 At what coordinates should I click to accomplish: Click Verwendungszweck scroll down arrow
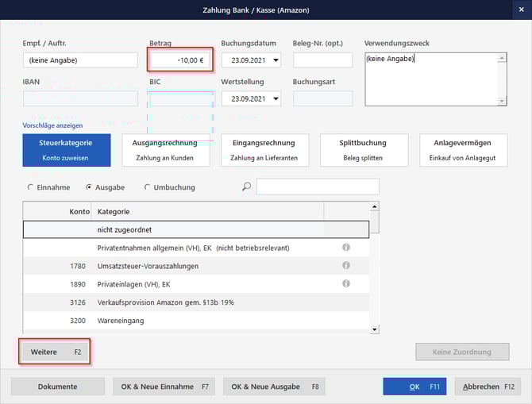click(x=502, y=101)
